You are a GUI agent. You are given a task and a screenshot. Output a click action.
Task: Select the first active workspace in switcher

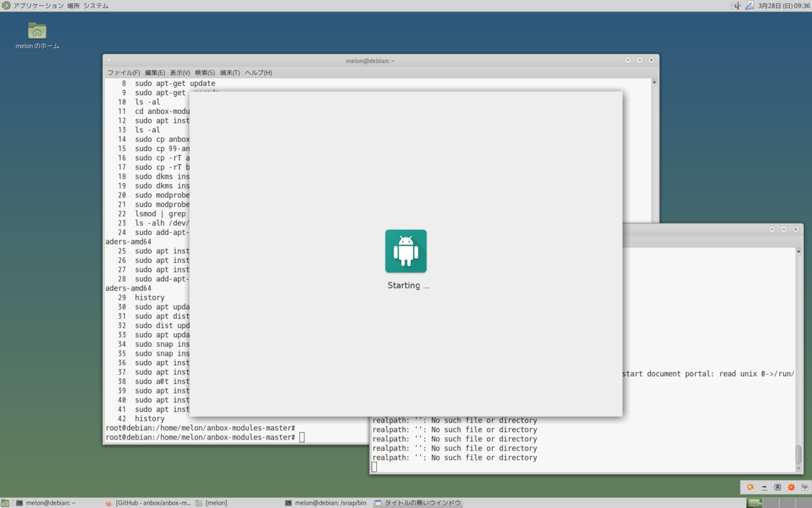point(754,503)
